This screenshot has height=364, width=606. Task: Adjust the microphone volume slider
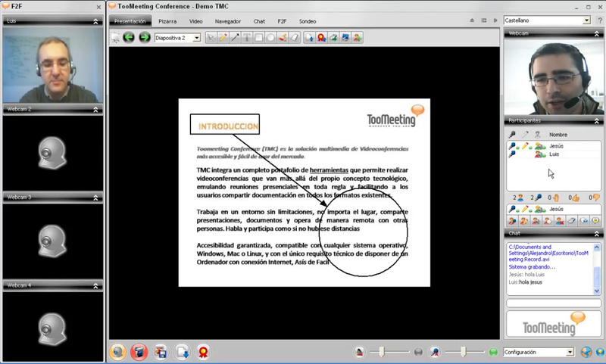tap(464, 352)
